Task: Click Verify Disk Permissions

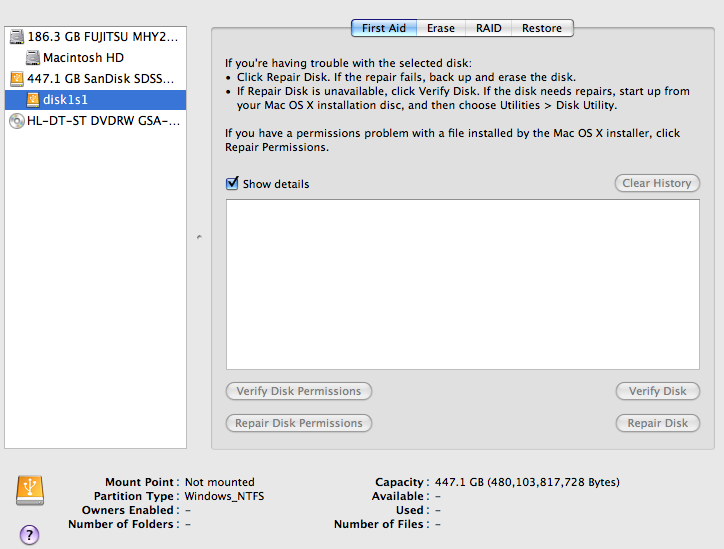Action: pyautogui.click(x=299, y=391)
